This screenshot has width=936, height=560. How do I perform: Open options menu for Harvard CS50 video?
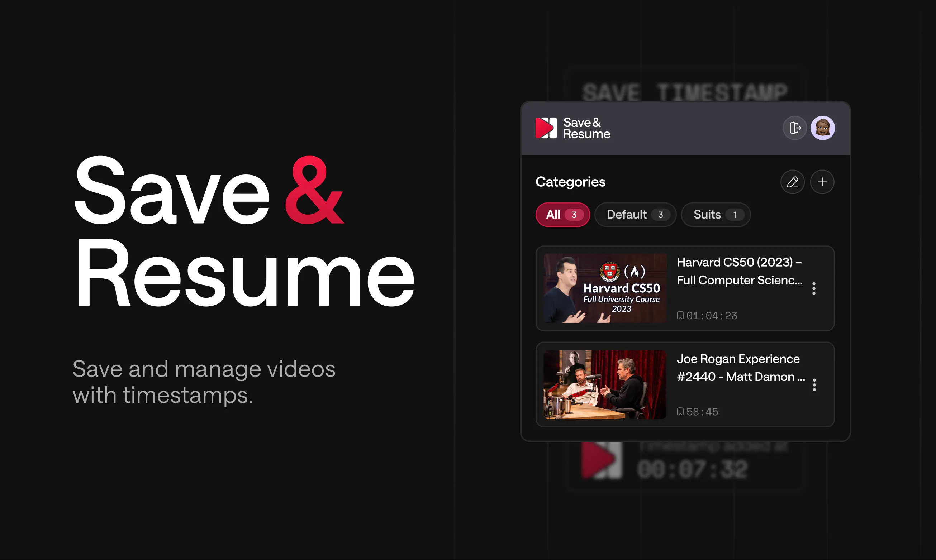click(814, 289)
